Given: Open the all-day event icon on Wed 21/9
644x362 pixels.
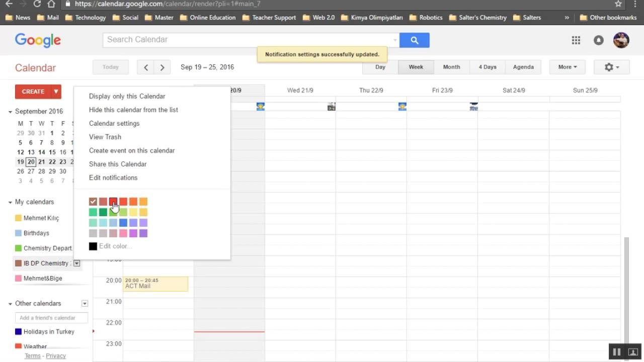Looking at the screenshot, I should (x=331, y=106).
